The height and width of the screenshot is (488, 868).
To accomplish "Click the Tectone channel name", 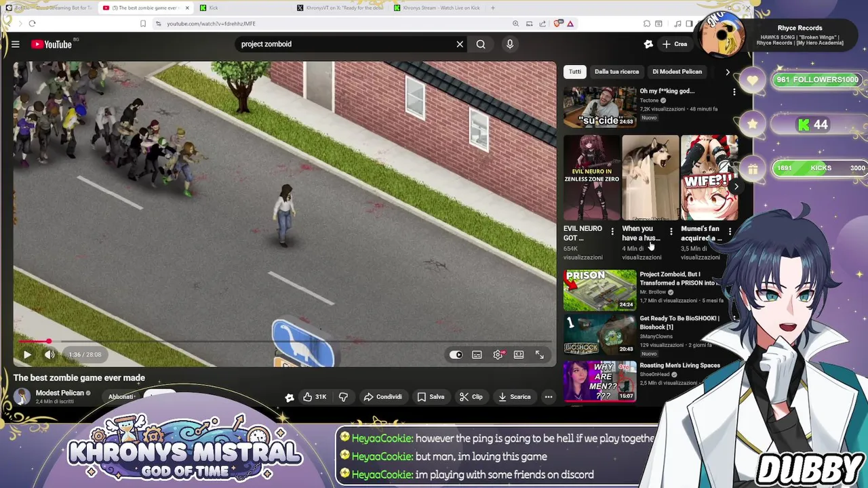I will pyautogui.click(x=649, y=100).
